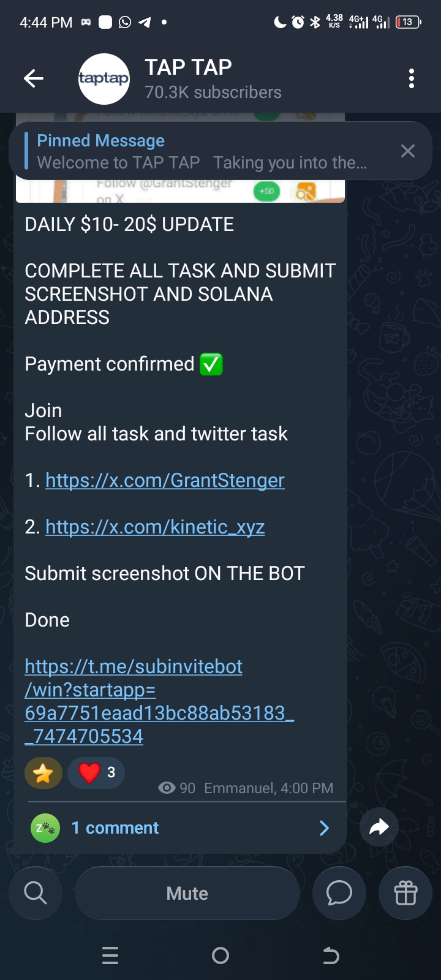Image resolution: width=441 pixels, height=980 pixels.
Task: Tap the Android home circle button
Action: click(221, 956)
